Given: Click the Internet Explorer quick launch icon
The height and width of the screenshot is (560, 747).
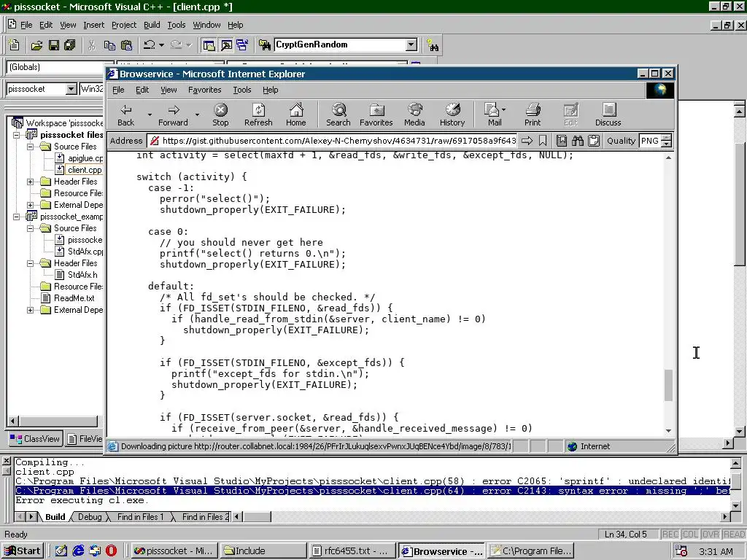Looking at the screenshot, I should [78, 551].
